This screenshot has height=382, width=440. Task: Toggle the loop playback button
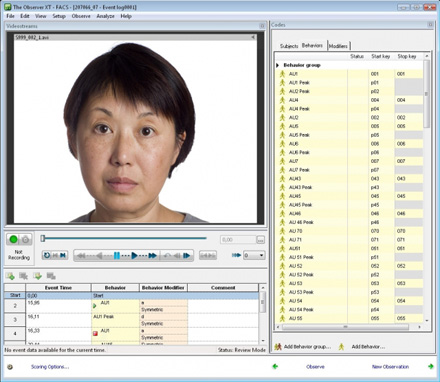pyautogui.click(x=47, y=255)
